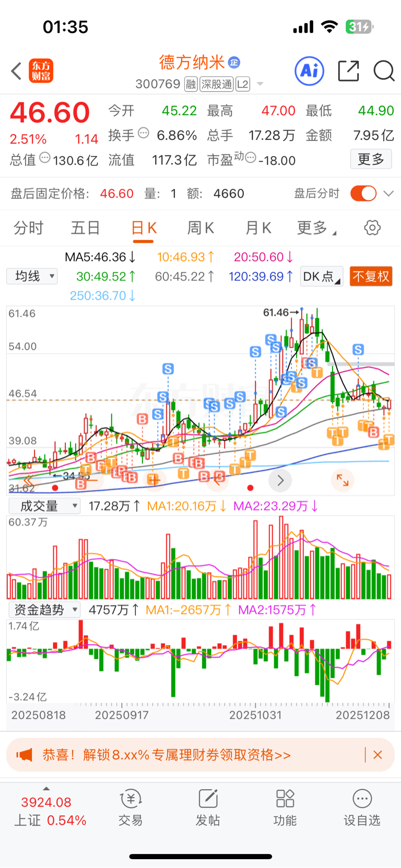Tap the 金额 7.95亿 value
The width and height of the screenshot is (401, 868).
click(373, 135)
